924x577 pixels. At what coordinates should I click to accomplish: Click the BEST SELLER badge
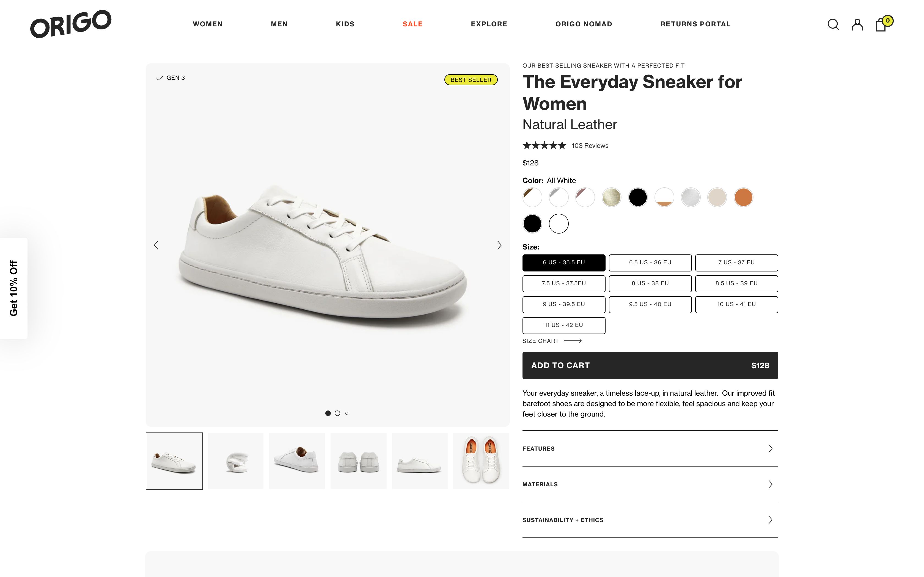pyautogui.click(x=471, y=80)
